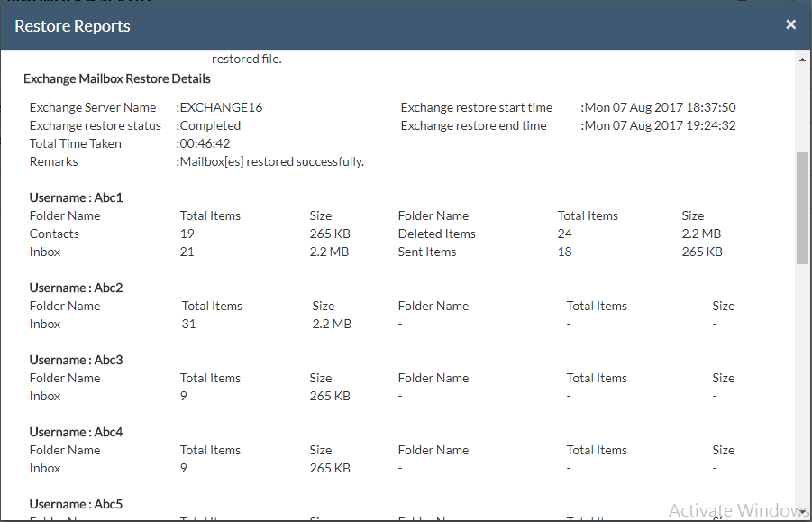
Task: Click the scrollbar up arrow
Action: point(802,60)
